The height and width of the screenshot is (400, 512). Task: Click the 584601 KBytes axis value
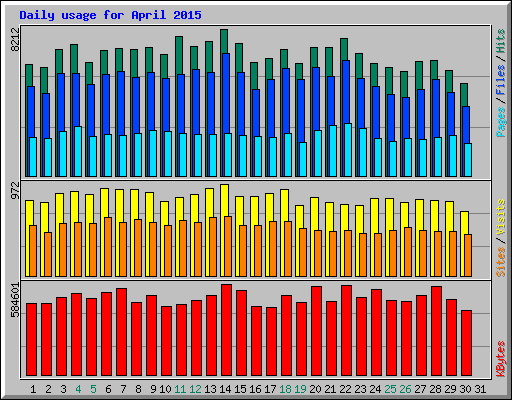pos(15,300)
